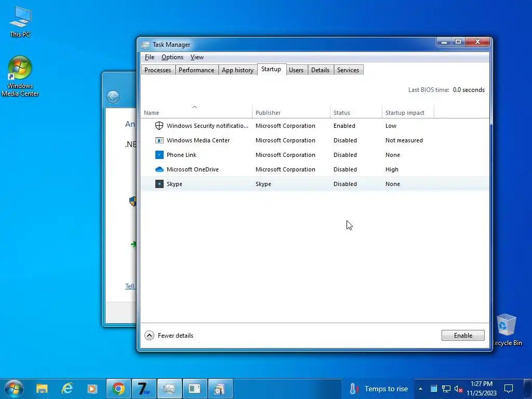Screen dimensions: 532x399
Task: Switch to the Details tab
Action: (x=320, y=70)
